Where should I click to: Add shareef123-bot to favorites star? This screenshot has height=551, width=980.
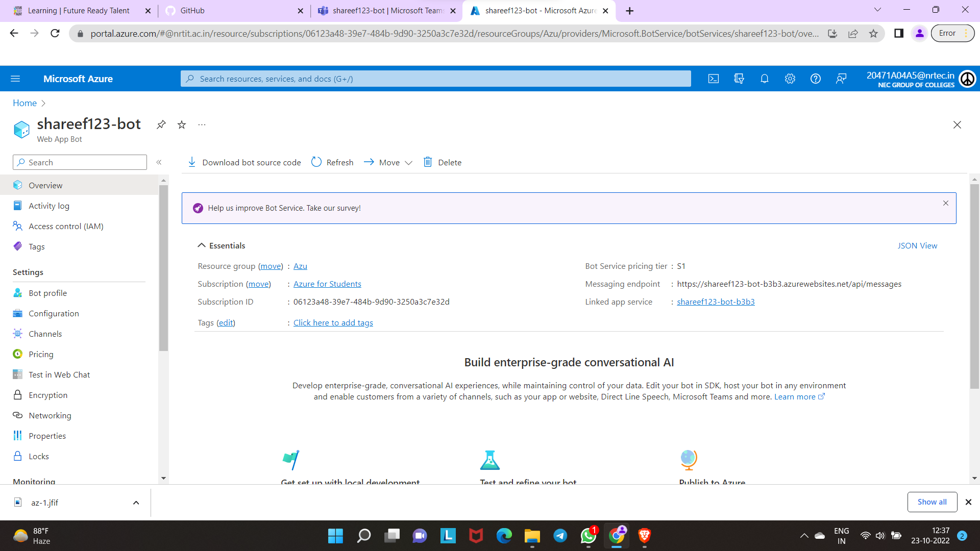click(182, 124)
